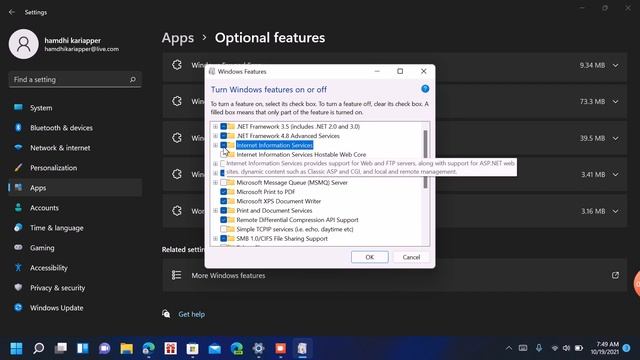Expand the 3.41 MB optional feature row
Screen dimensions: 640x360
(615, 175)
